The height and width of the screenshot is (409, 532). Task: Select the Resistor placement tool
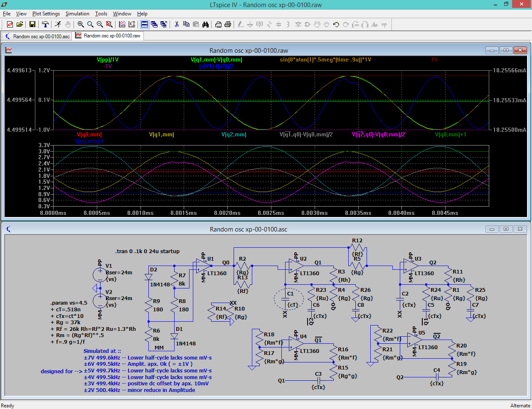[269, 25]
